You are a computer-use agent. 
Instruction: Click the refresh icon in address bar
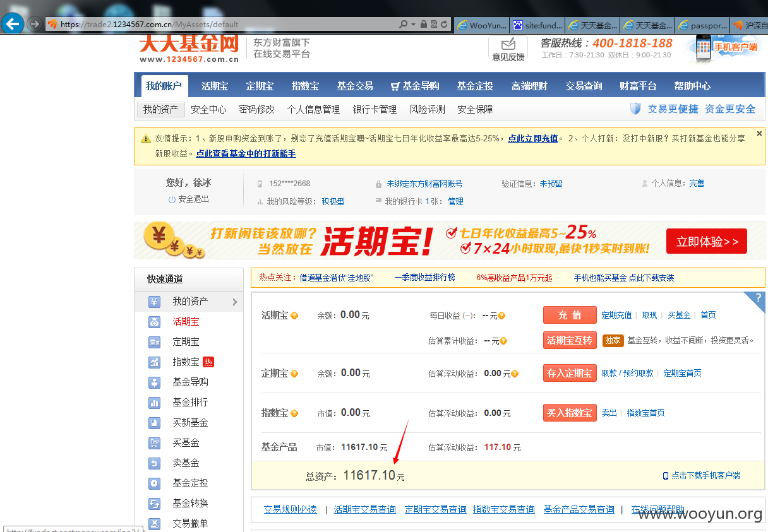(x=445, y=25)
